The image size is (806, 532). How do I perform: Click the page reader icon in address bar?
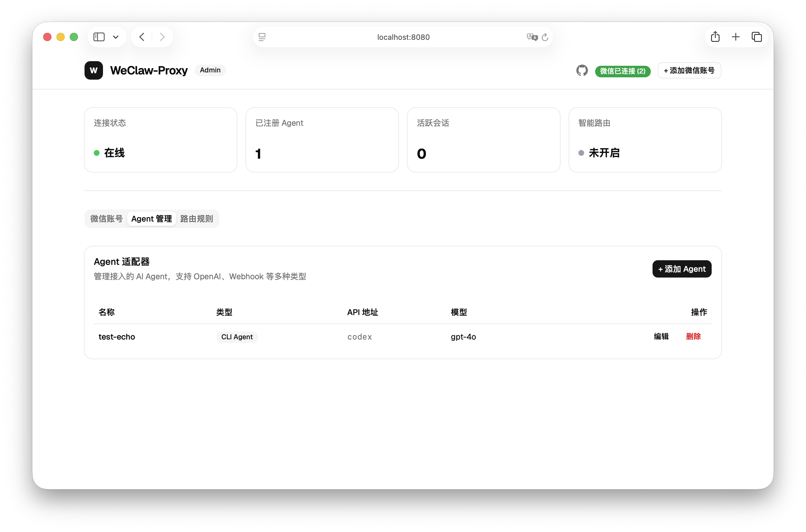pyautogui.click(x=262, y=37)
